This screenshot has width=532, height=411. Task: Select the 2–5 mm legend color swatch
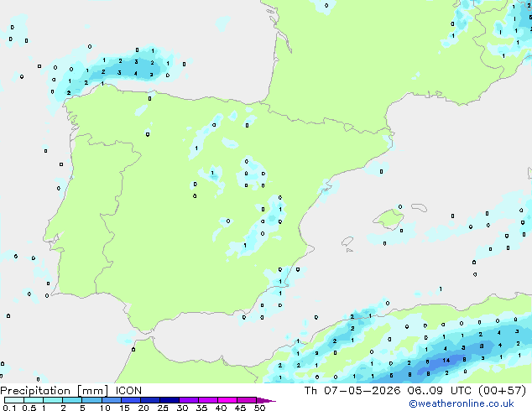pyautogui.click(x=72, y=400)
